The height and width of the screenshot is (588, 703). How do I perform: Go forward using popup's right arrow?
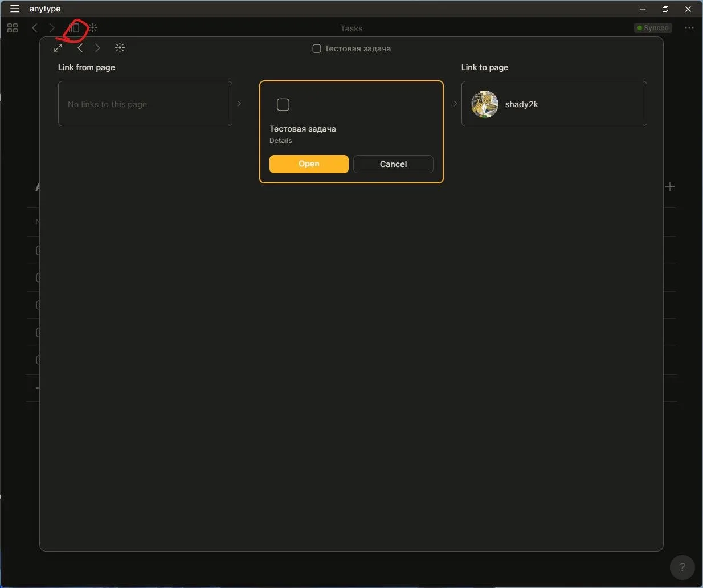(x=97, y=48)
